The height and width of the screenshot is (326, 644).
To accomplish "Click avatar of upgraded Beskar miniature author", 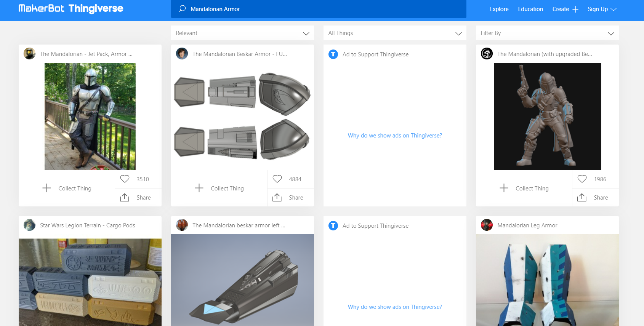I will [487, 54].
